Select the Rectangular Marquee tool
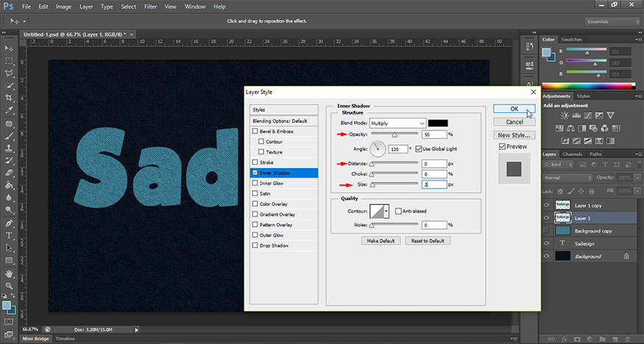Screen dimensions: 644x344 tap(9, 61)
